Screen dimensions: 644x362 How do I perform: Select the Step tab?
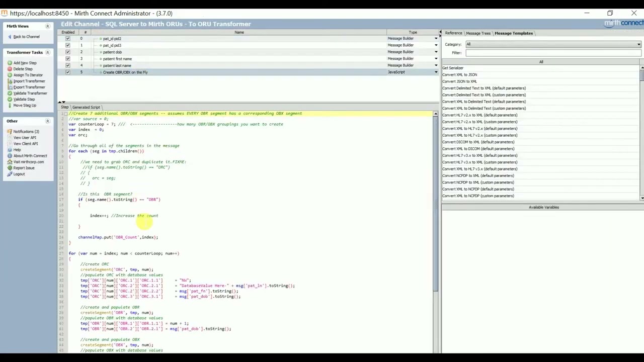(x=64, y=107)
